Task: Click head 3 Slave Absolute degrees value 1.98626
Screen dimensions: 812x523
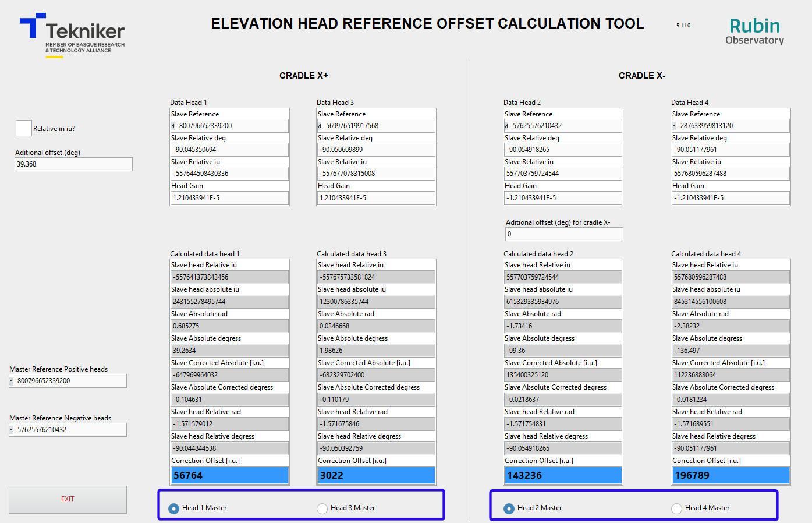Action: pos(376,351)
